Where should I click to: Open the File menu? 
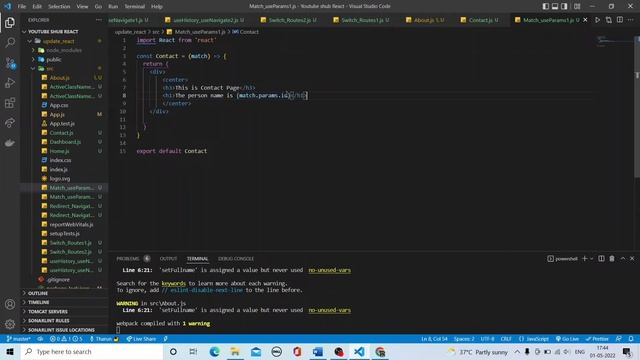(22, 6)
